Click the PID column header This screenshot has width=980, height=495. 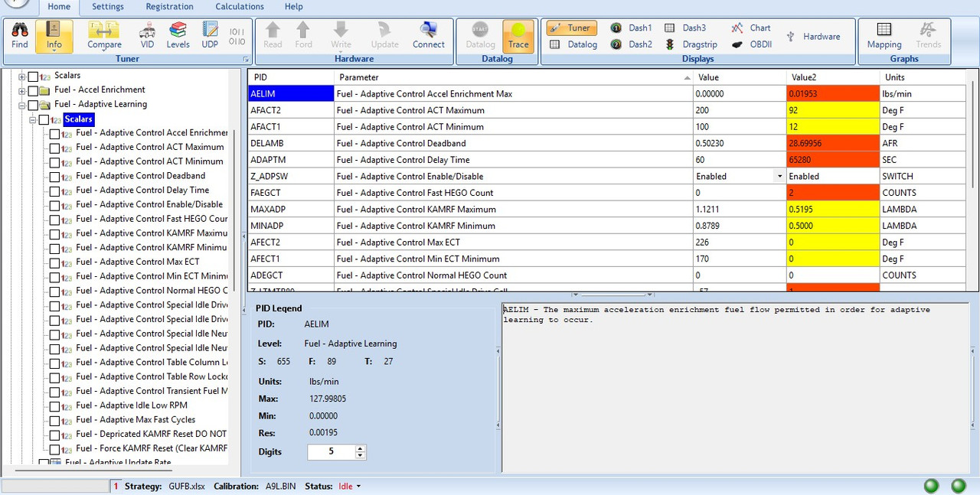[x=291, y=77]
